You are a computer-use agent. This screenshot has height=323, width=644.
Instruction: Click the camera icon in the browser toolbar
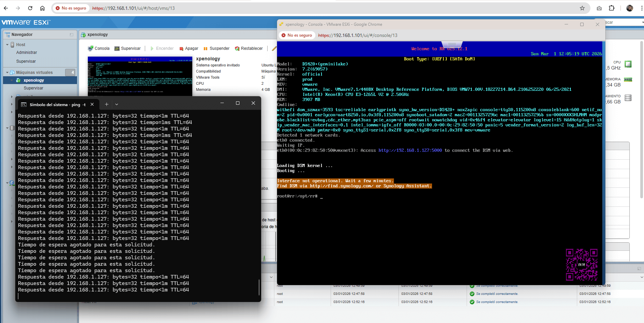pyautogui.click(x=599, y=8)
